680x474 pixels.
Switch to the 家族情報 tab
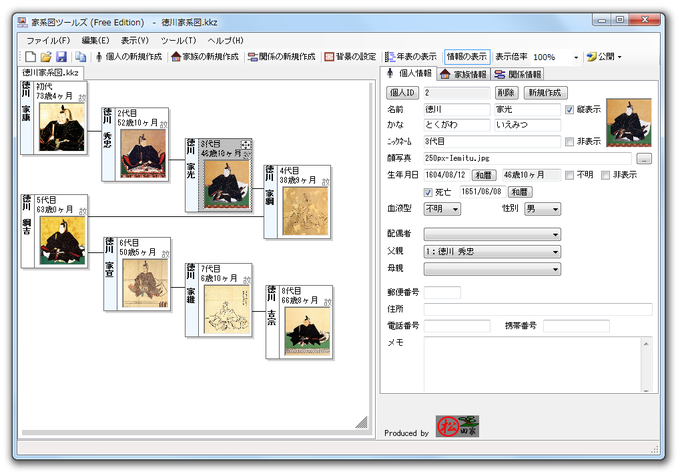464,75
